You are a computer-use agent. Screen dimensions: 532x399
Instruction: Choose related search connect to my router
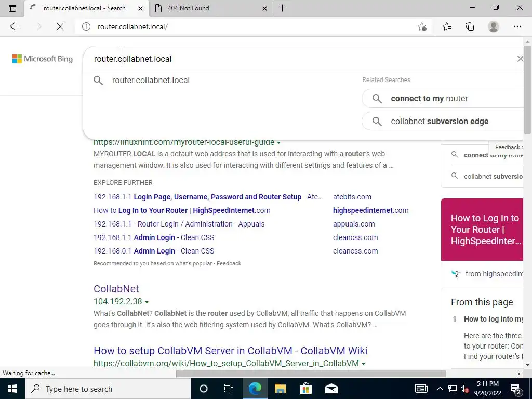[444, 98]
